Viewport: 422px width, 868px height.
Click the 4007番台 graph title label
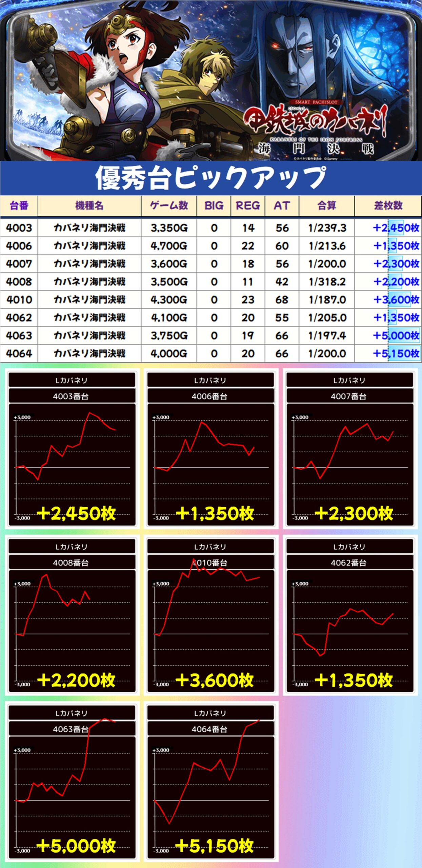(x=350, y=396)
